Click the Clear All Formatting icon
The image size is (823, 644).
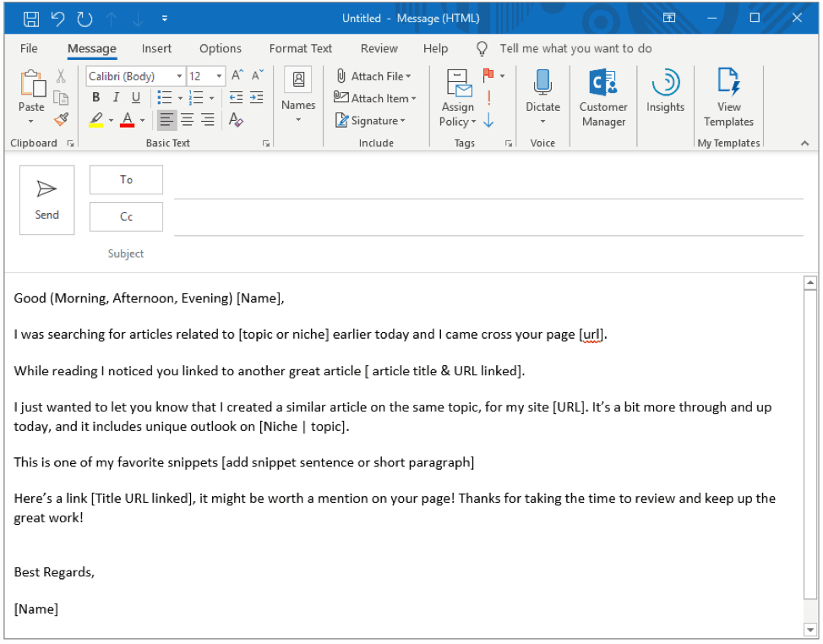tap(236, 120)
